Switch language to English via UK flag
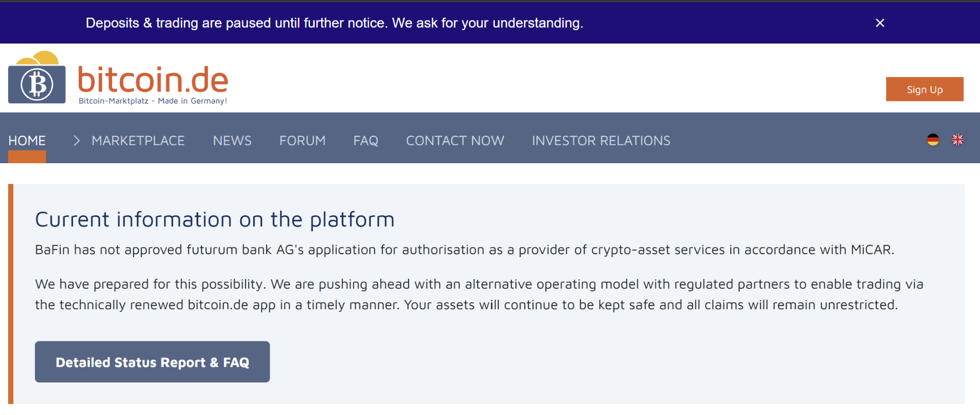 click(x=958, y=140)
